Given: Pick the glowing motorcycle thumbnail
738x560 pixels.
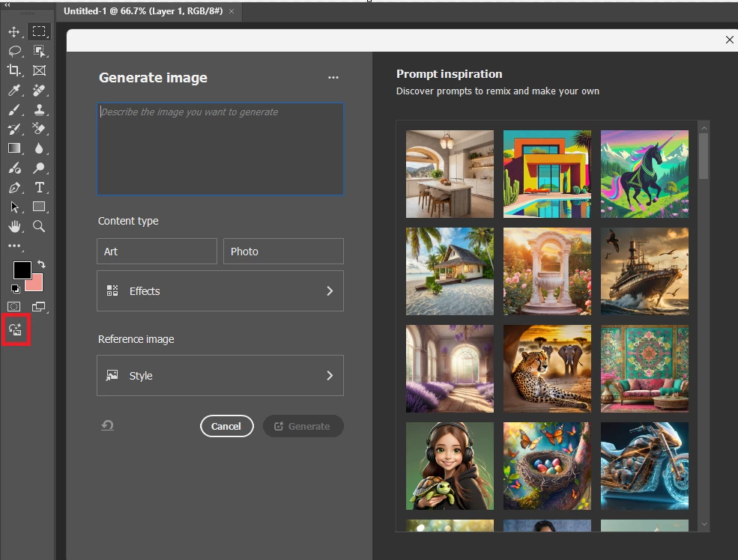Looking at the screenshot, I should click(645, 466).
